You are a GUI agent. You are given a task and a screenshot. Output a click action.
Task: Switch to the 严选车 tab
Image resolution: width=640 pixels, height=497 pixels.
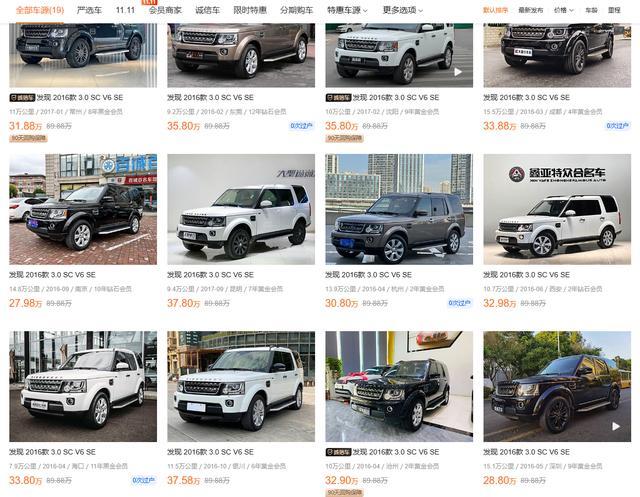(x=89, y=10)
